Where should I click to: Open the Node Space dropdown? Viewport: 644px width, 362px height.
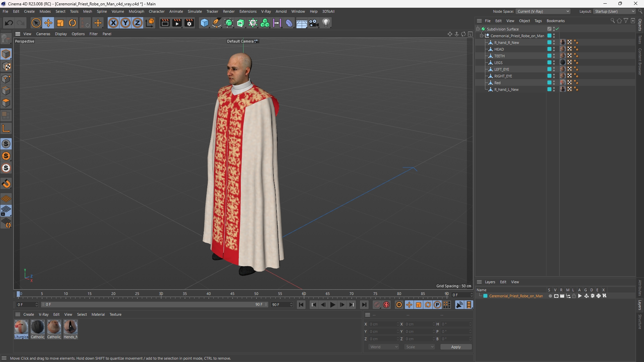pyautogui.click(x=543, y=11)
